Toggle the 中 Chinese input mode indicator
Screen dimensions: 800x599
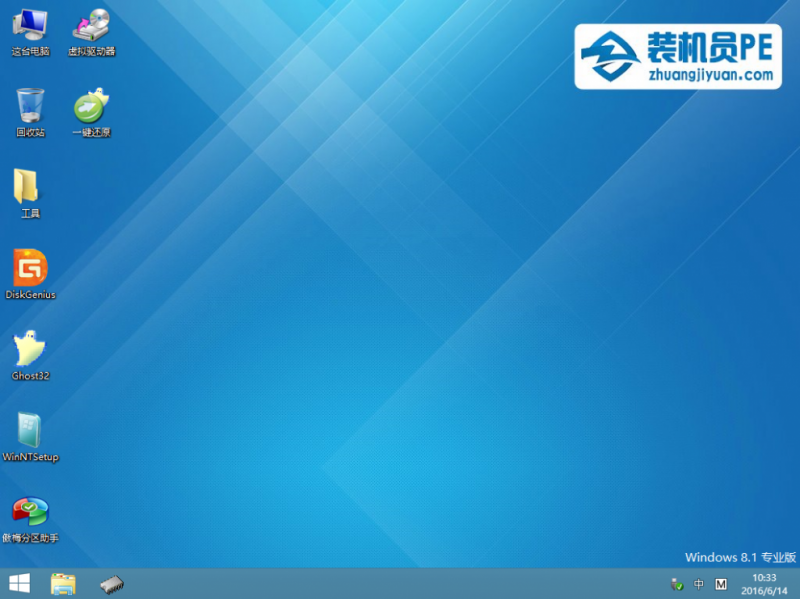point(699,584)
